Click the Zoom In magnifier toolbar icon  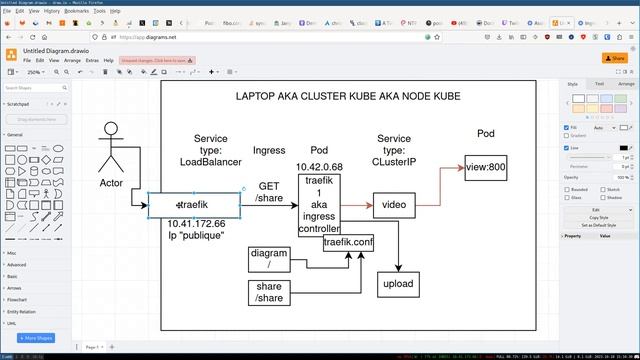click(56, 72)
